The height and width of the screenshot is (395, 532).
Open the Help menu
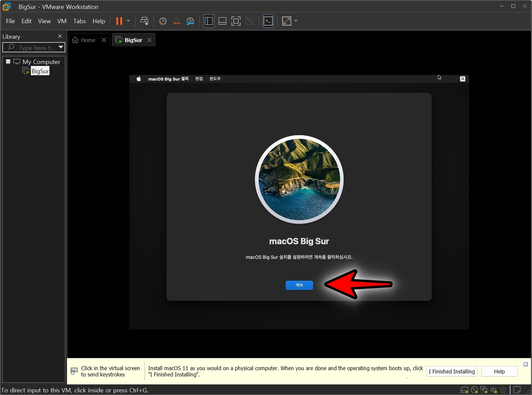click(99, 21)
